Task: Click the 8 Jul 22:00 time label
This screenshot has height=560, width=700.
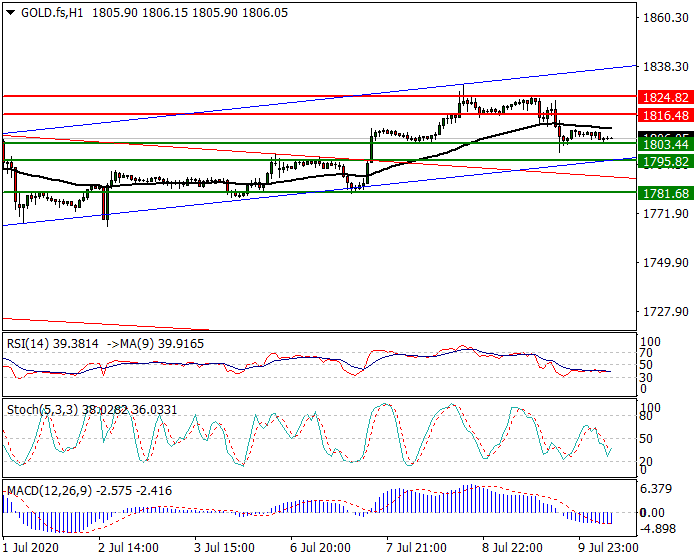Action: point(512,548)
